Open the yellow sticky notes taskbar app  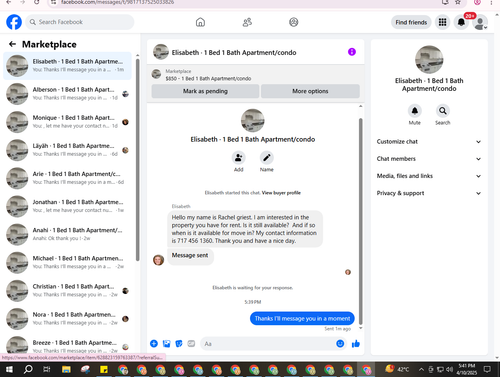(104, 369)
